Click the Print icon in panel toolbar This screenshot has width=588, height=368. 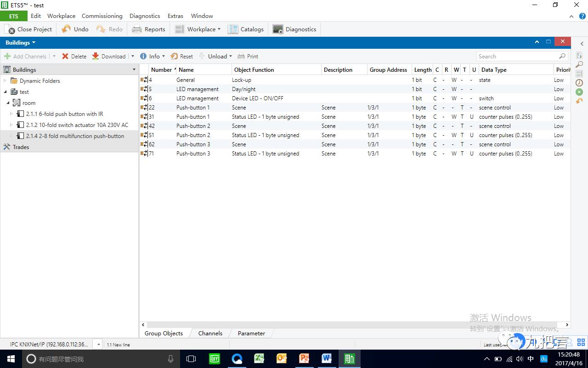241,56
